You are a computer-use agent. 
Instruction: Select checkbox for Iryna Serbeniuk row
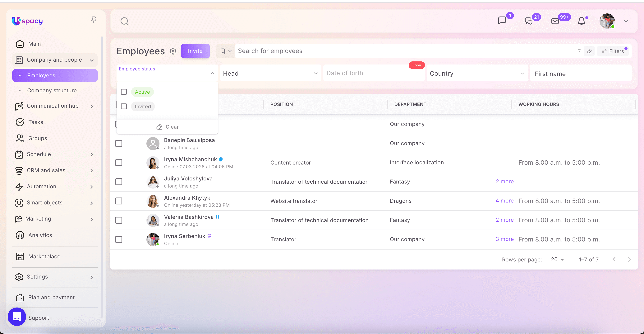pyautogui.click(x=119, y=239)
